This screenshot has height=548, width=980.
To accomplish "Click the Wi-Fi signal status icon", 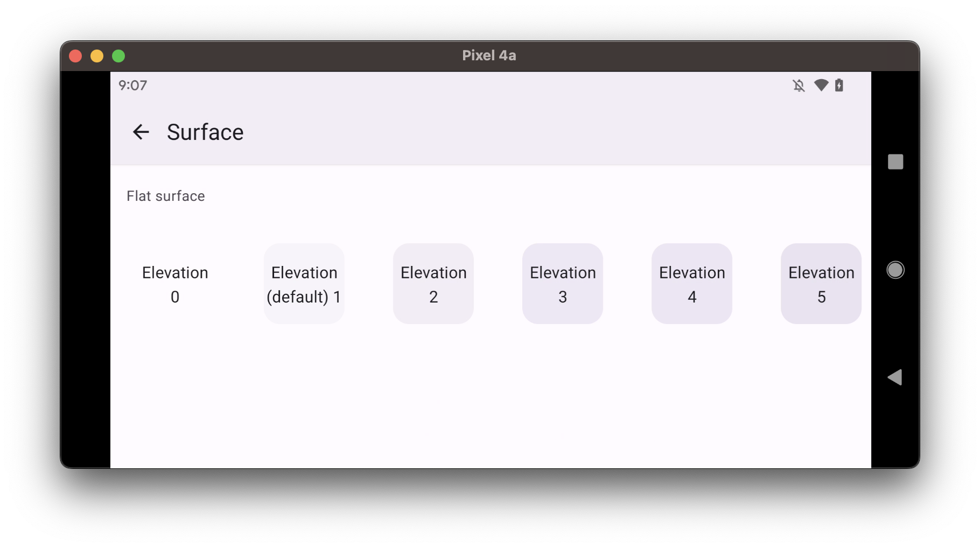I will 821,85.
